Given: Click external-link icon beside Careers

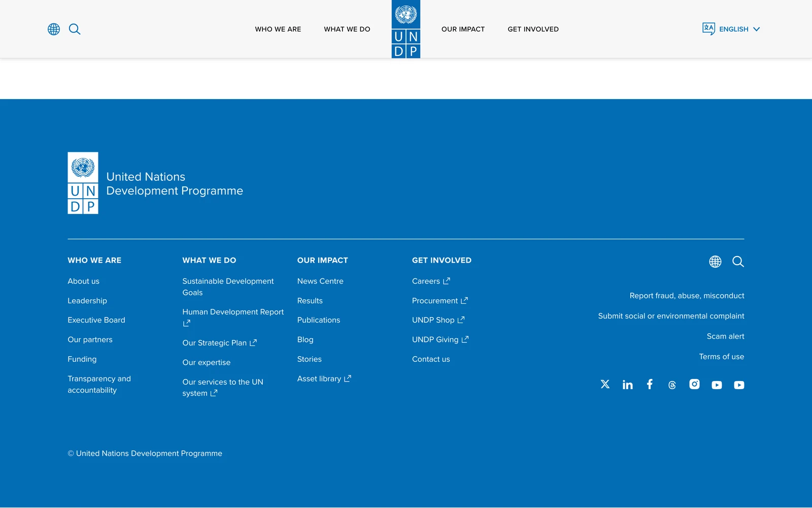Looking at the screenshot, I should (447, 281).
